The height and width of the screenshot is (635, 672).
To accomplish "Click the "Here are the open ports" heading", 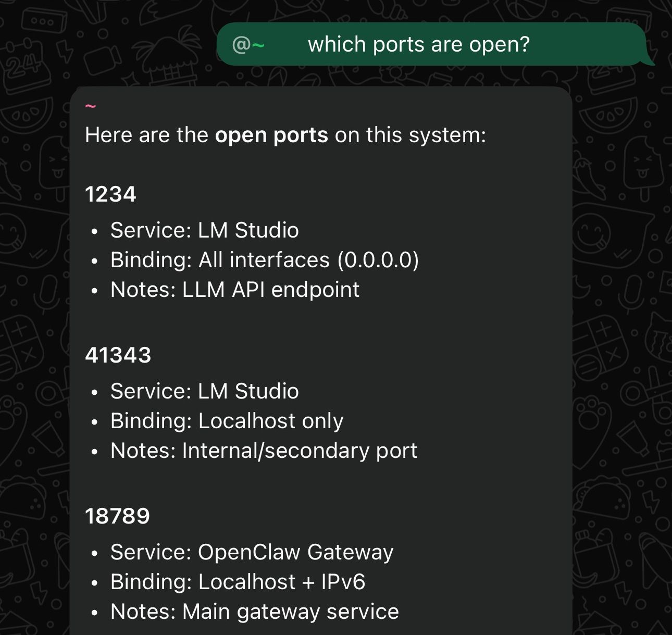I will 285,135.
